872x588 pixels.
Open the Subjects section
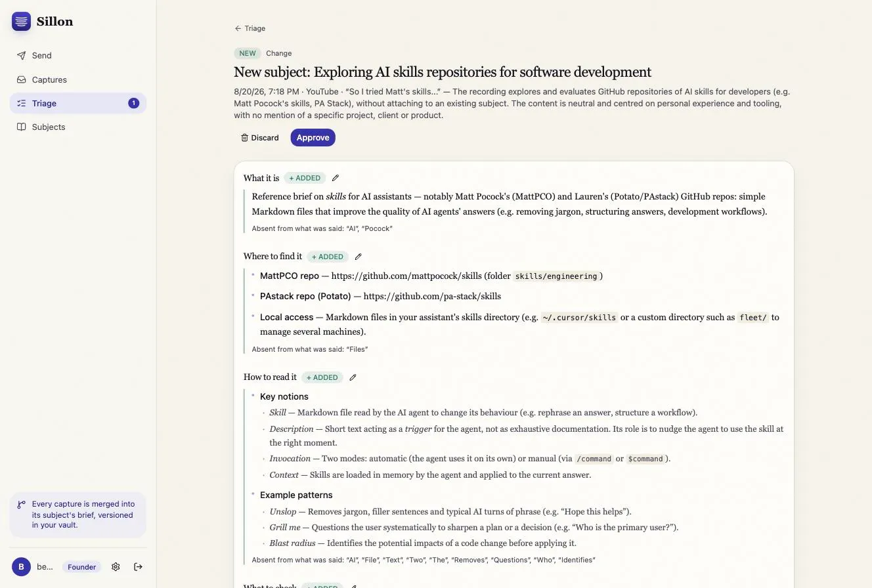click(x=78, y=127)
